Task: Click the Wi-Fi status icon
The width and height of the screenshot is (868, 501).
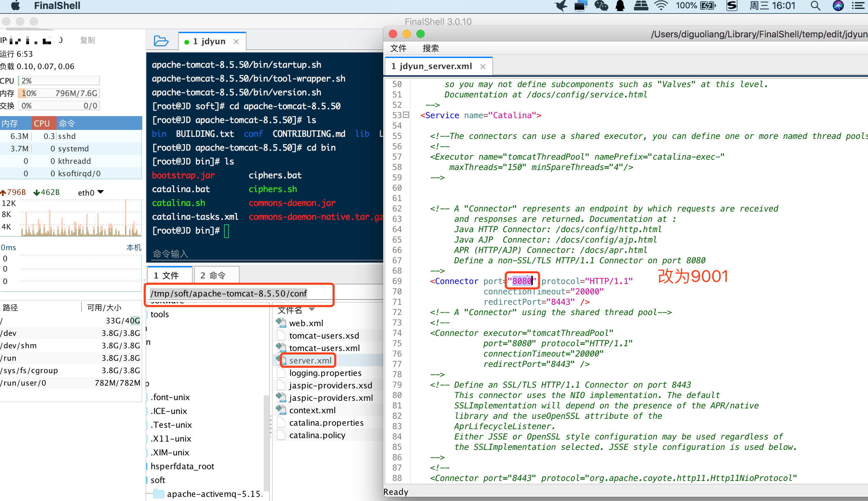Action: 661,6
